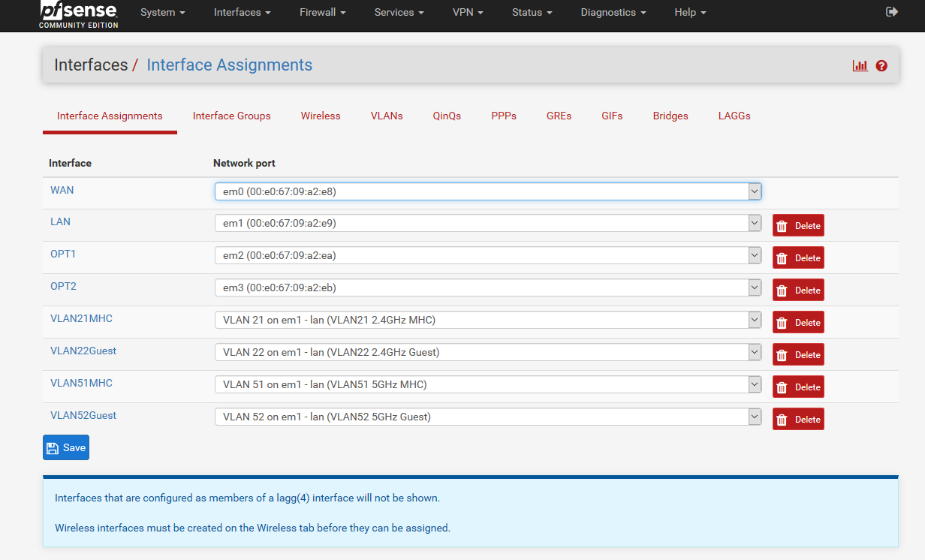Click the pfSense logo
This screenshot has height=560, width=925.
[79, 14]
